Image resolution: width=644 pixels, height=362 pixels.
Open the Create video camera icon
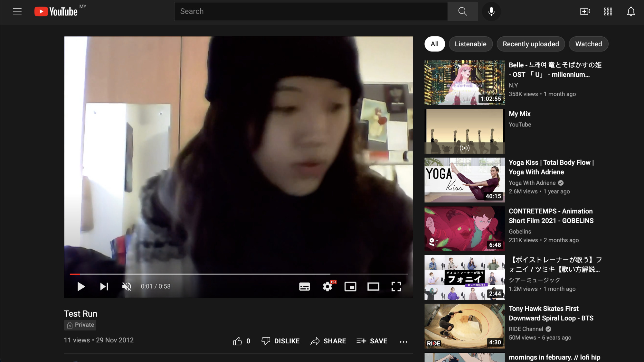585,12
